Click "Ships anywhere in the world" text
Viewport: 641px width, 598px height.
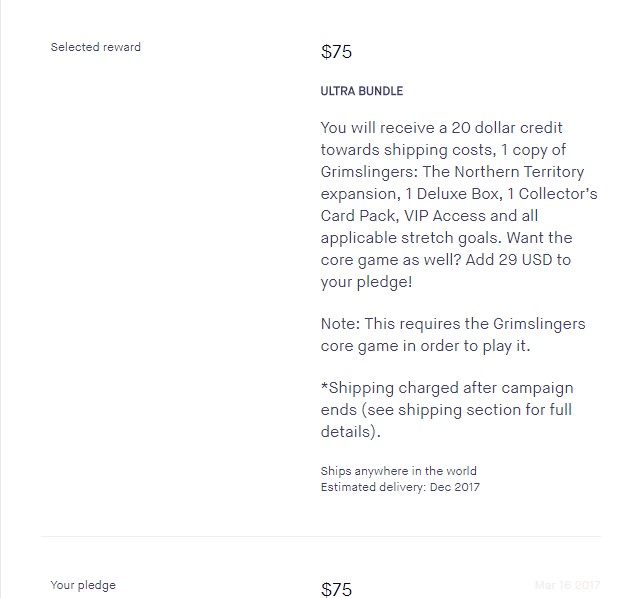coord(399,471)
